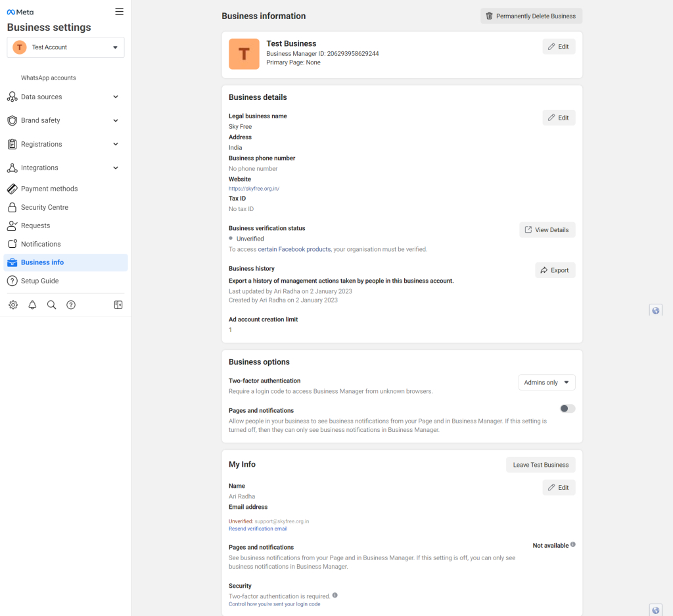Image resolution: width=673 pixels, height=616 pixels.
Task: Expand the Data sources chevron
Action: click(116, 97)
